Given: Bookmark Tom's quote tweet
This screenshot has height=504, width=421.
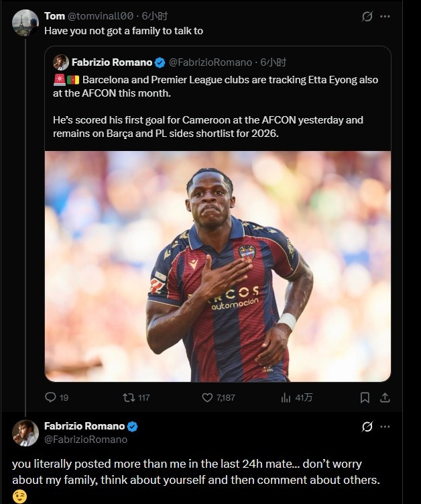Looking at the screenshot, I should tap(365, 397).
